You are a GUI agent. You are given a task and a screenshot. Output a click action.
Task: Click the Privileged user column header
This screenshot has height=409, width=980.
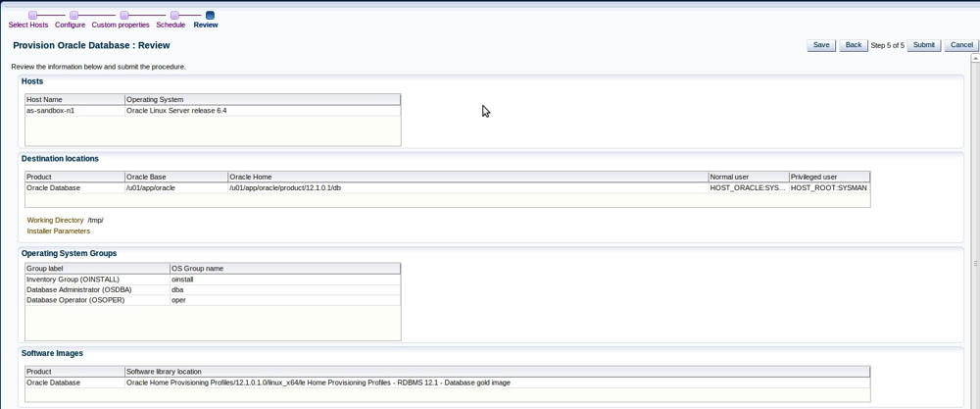[x=829, y=177]
